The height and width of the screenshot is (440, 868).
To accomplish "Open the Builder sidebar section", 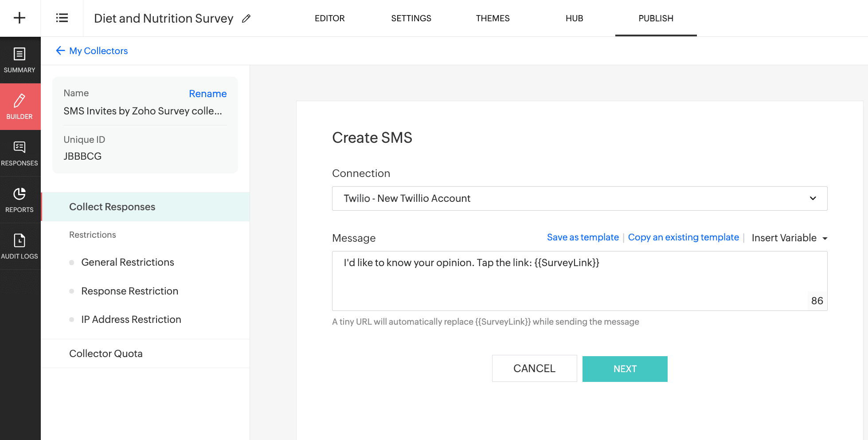I will tap(20, 107).
